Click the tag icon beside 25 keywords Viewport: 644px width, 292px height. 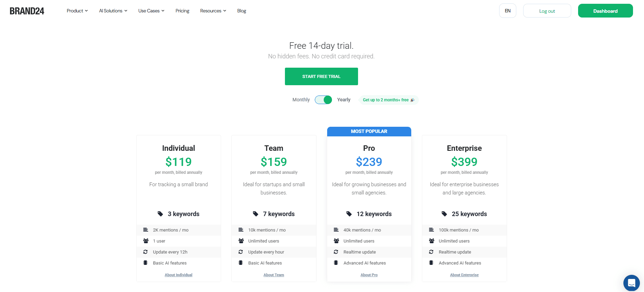click(x=444, y=214)
